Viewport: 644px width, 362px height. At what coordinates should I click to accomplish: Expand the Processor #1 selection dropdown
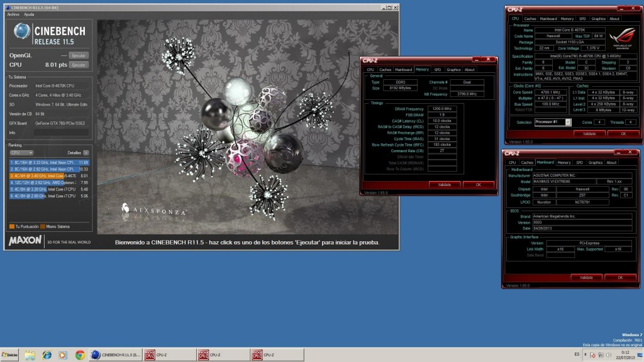[568, 122]
